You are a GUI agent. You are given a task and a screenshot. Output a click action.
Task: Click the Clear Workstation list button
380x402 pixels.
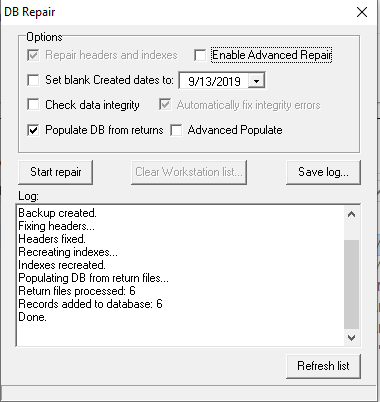pyautogui.click(x=189, y=172)
